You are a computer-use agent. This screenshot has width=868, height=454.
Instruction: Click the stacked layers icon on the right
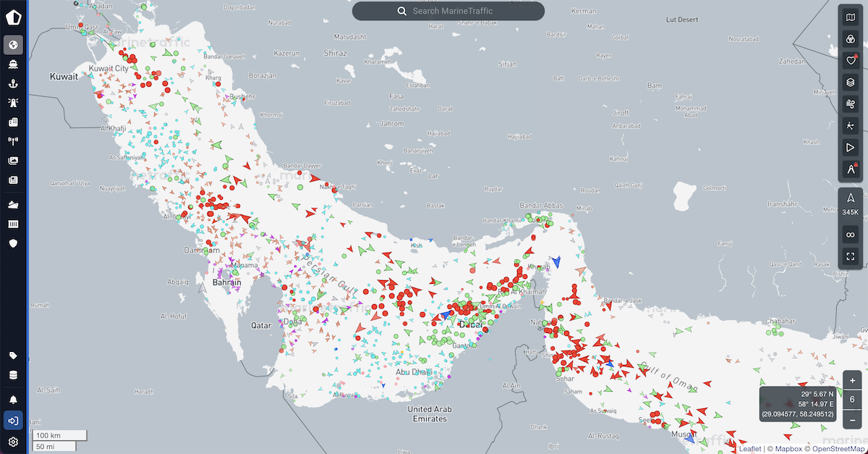click(x=851, y=82)
